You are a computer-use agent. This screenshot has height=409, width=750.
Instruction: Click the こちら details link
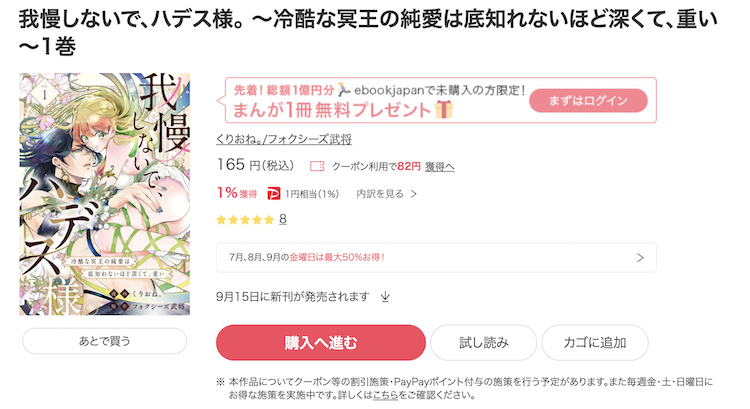385,395
